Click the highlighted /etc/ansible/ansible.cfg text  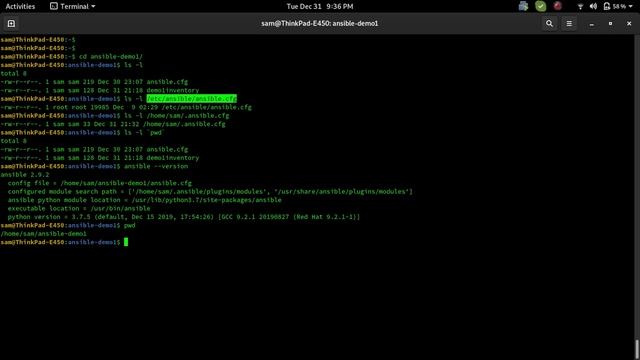point(191,99)
